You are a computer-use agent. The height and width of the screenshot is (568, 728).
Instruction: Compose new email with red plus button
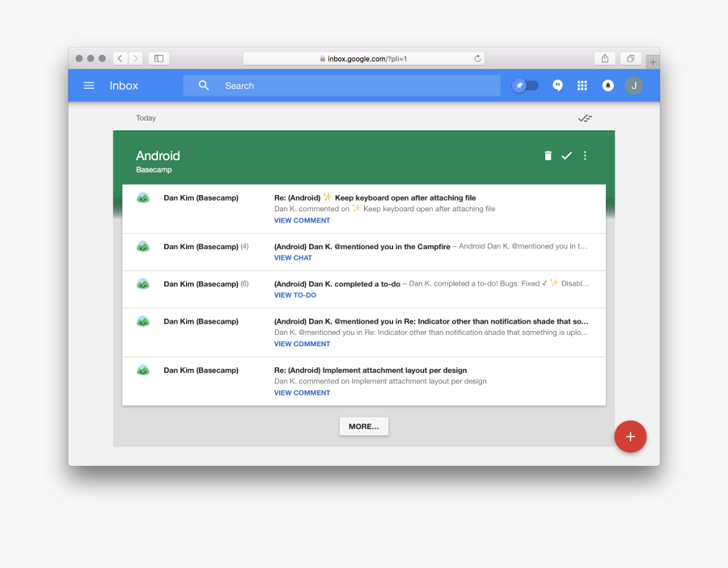pos(630,437)
